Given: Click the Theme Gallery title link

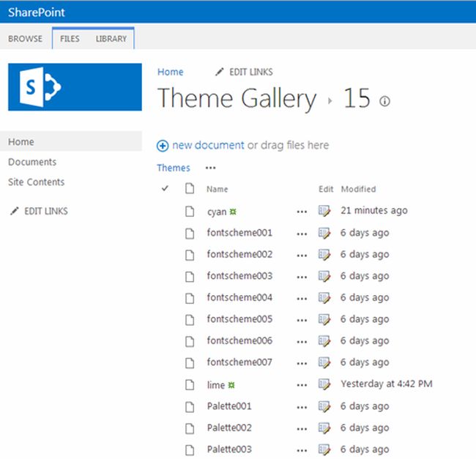Looking at the screenshot, I should tap(237, 98).
